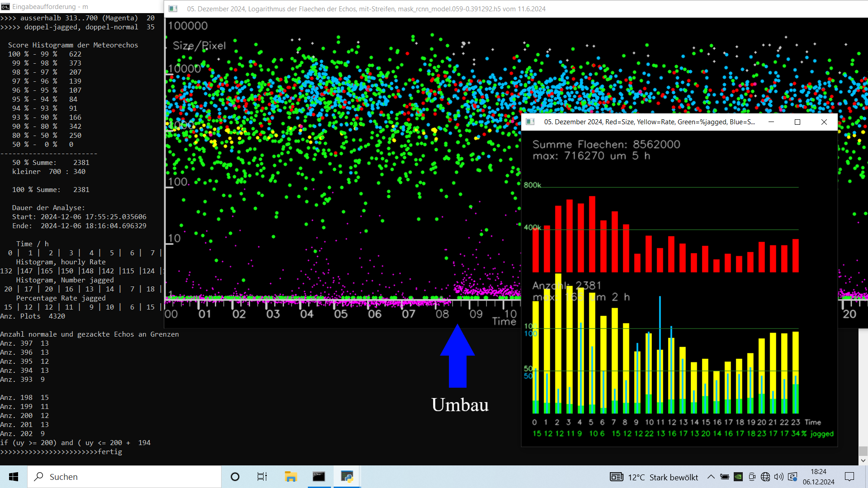868x488 pixels.
Task: Switch to the Python app taskbar icon
Action: (x=347, y=477)
